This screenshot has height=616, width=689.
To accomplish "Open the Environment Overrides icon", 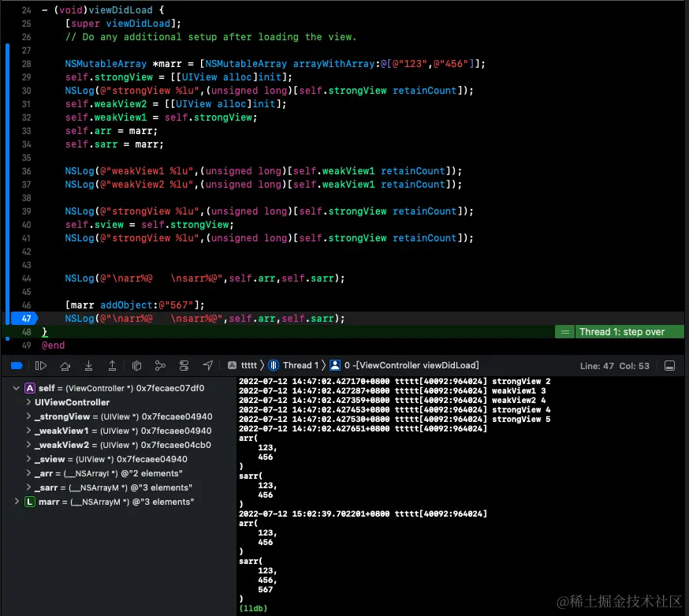I will coord(184,365).
